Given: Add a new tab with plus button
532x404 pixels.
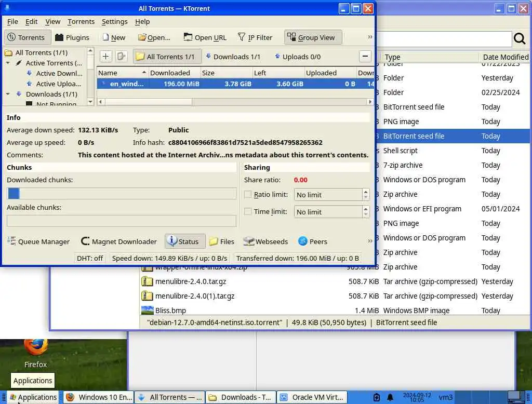Looking at the screenshot, I should pyautogui.click(x=105, y=56).
